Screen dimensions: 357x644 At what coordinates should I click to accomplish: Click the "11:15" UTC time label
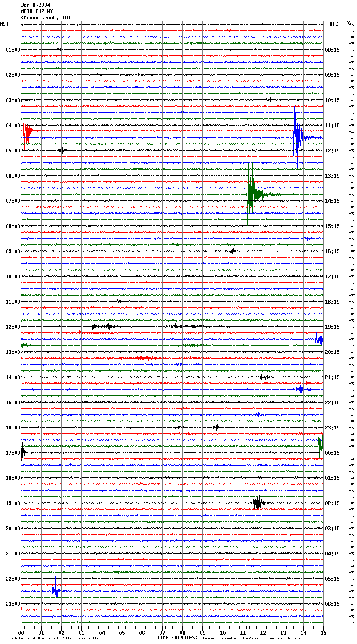pos(332,126)
